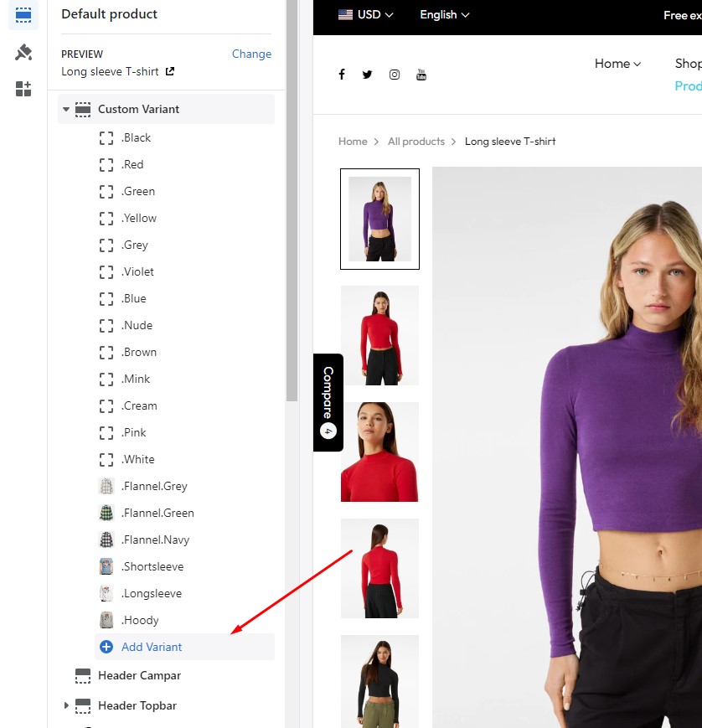Collapse the Custom Variant section
The image size is (702, 728).
coord(66,110)
